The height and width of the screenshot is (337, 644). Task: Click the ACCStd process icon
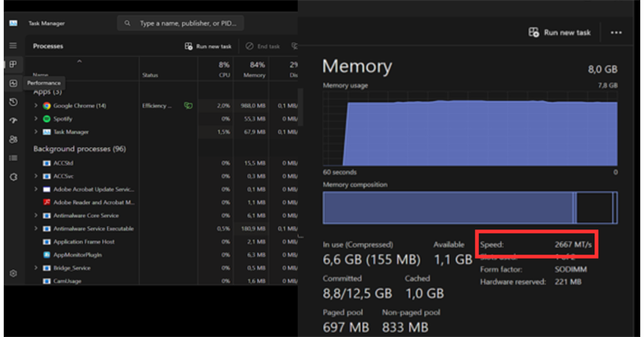pos(46,163)
